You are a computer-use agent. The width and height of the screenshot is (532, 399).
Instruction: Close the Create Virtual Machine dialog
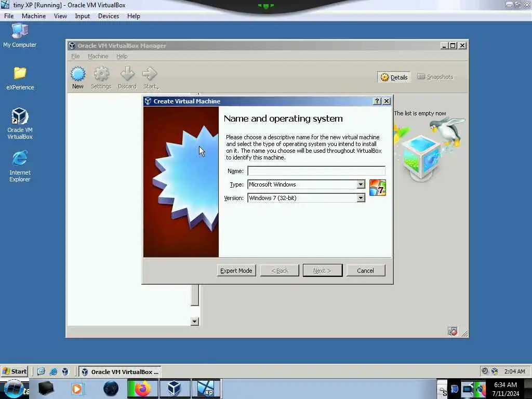coord(387,101)
